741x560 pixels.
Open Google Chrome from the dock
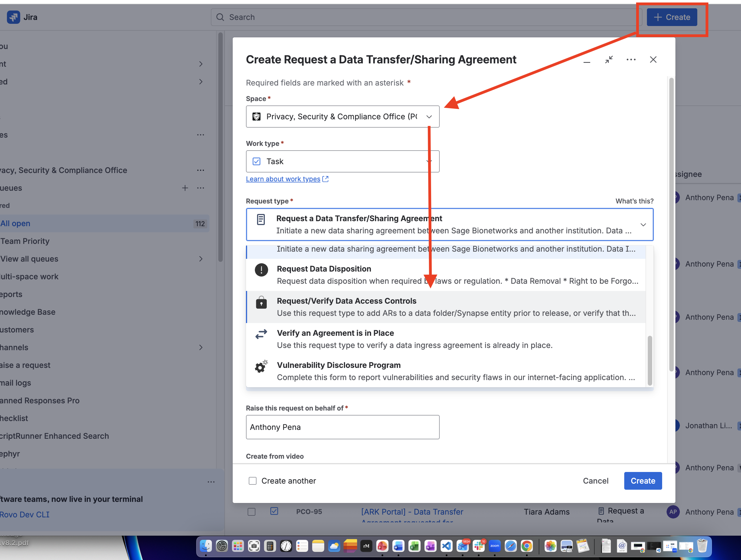click(527, 546)
